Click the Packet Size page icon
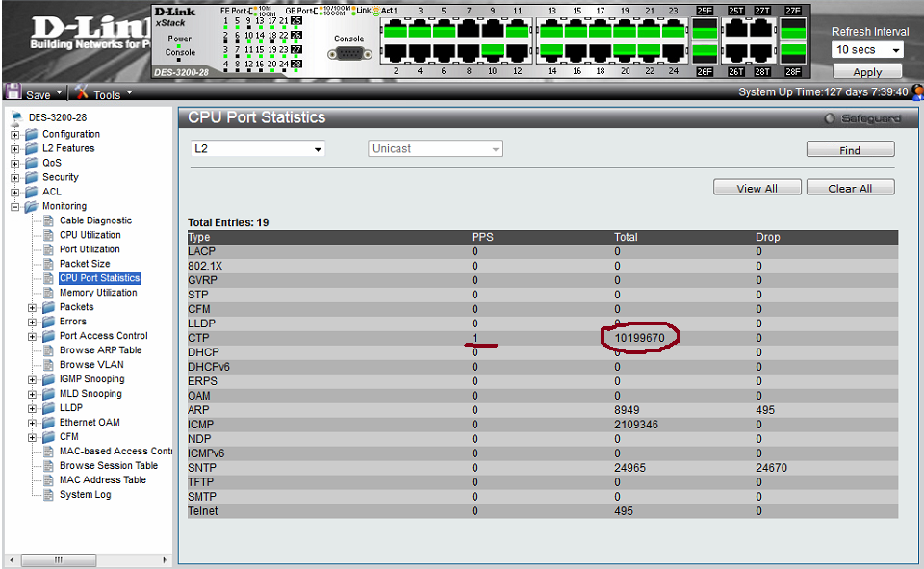Screen dimensions: 924x569 [x=49, y=264]
